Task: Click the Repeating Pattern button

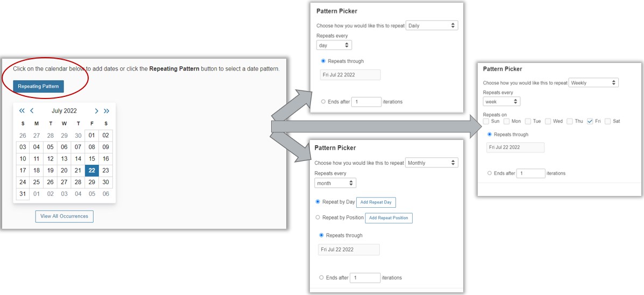Action: 38,86
